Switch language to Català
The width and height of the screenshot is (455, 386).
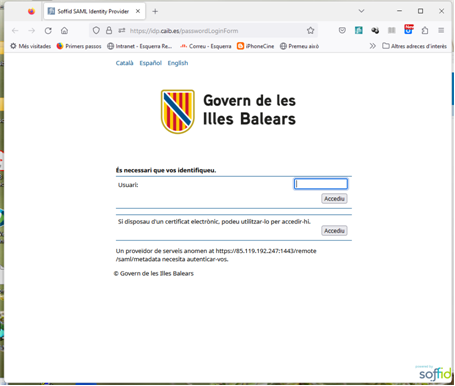click(x=124, y=63)
